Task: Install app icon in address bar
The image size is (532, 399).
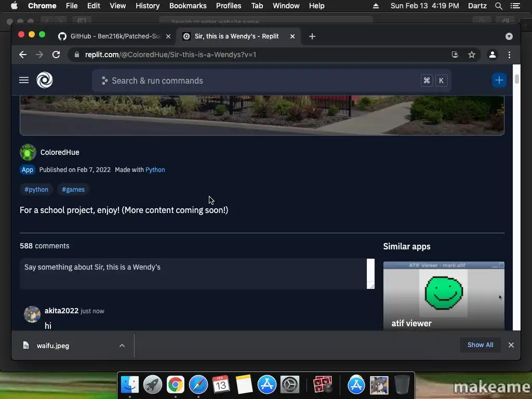Action: [x=455, y=55]
